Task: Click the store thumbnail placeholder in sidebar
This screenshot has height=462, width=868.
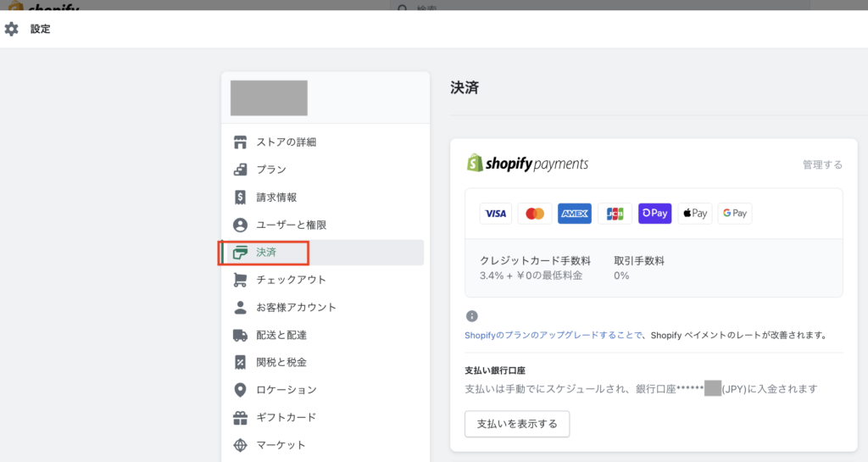Action: pos(269,98)
